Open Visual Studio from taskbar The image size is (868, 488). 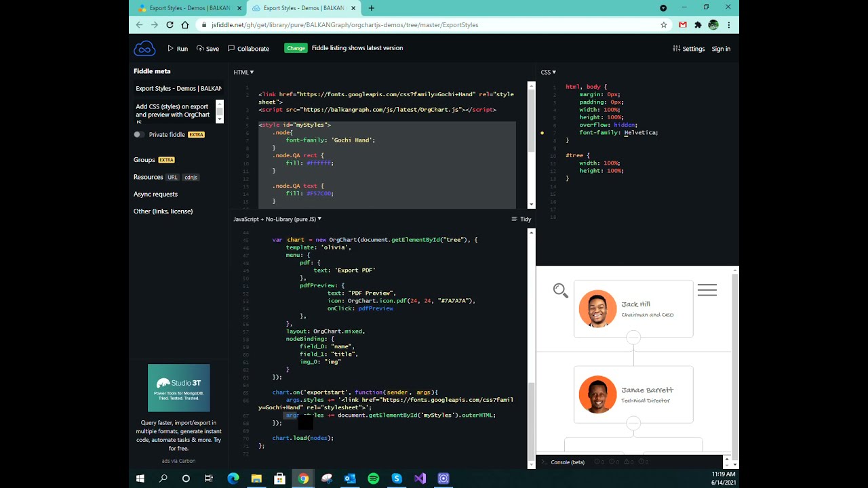coord(420,479)
